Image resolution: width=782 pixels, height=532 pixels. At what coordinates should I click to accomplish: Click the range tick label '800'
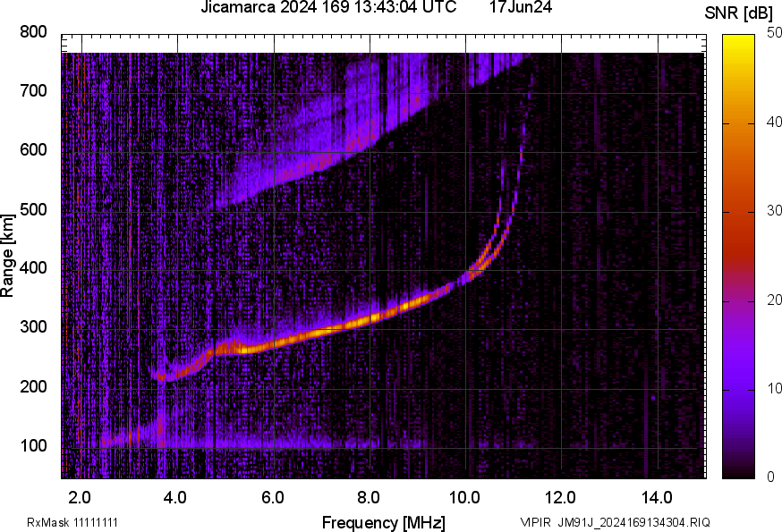[33, 32]
